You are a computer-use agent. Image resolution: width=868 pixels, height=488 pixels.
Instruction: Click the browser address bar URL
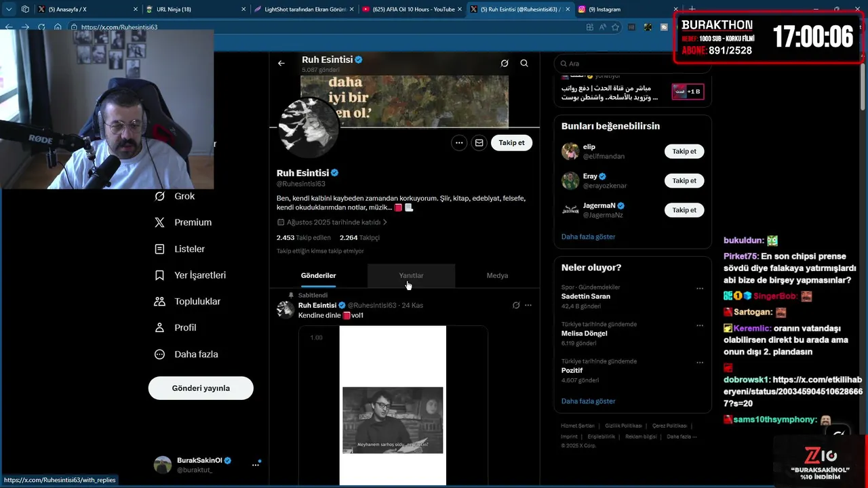click(x=119, y=27)
